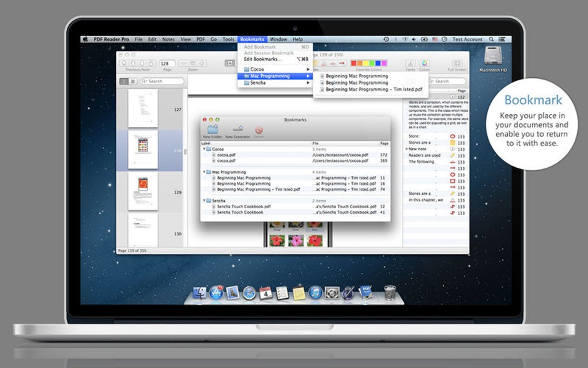Select the cocoa.pdf bookmark at page 372
The height and width of the screenshot is (368, 588).
tap(295, 155)
